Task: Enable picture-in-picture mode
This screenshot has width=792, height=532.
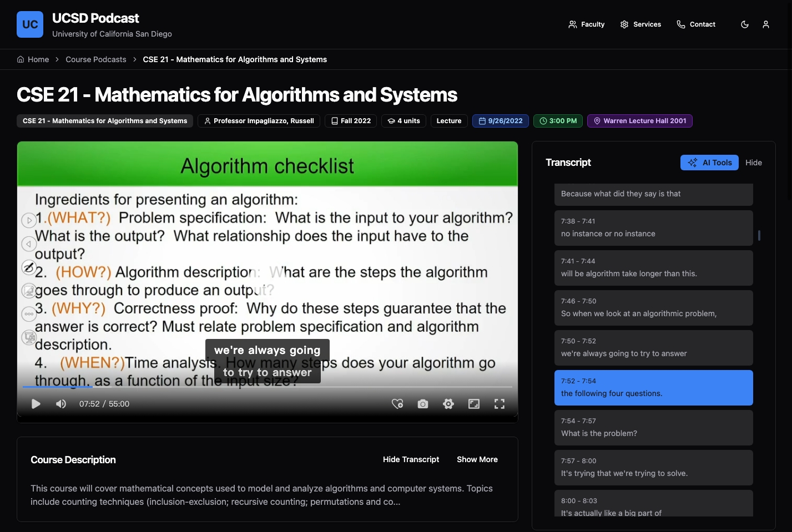Action: click(x=474, y=404)
